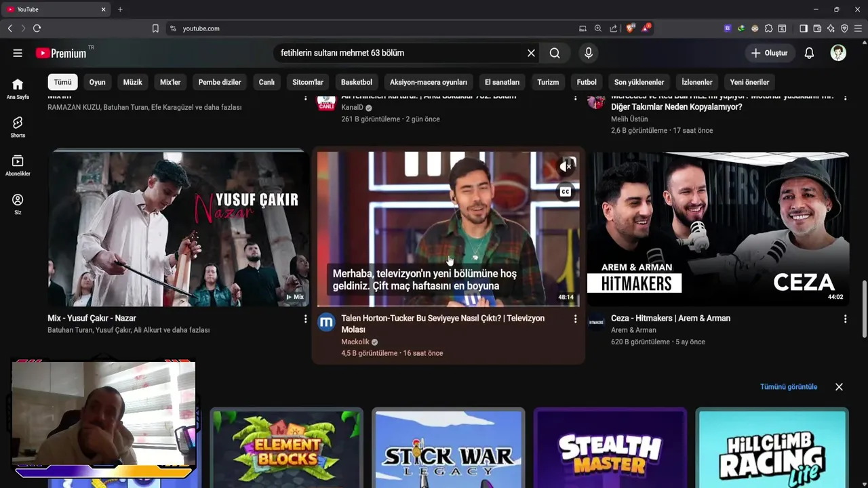Open the Mix - Yusuf Çakır - Nazar title
868x488 pixels.
click(92, 318)
